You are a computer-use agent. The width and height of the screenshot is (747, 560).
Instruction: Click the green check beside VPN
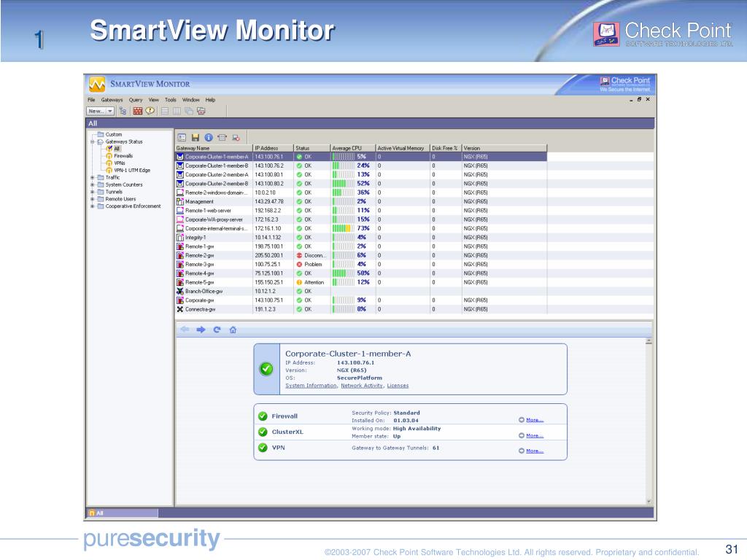tap(263, 448)
